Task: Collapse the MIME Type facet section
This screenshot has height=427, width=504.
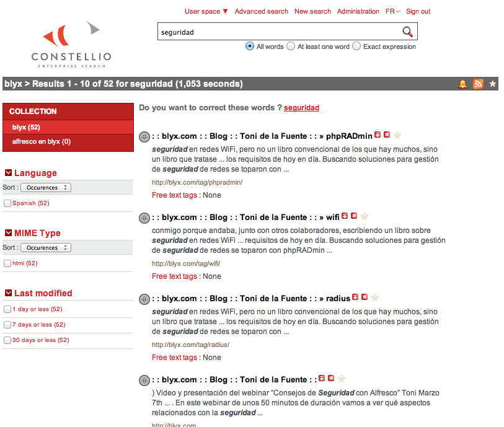Action: 8,233
